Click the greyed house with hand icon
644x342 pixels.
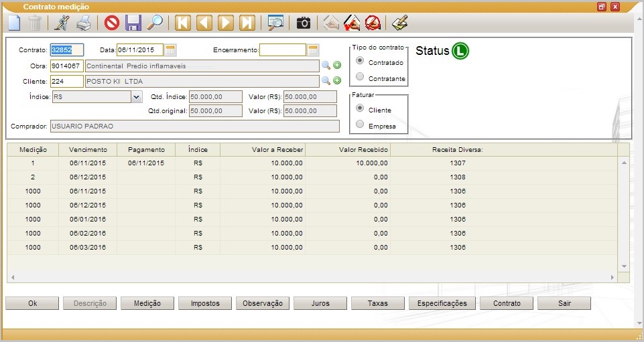click(x=331, y=23)
